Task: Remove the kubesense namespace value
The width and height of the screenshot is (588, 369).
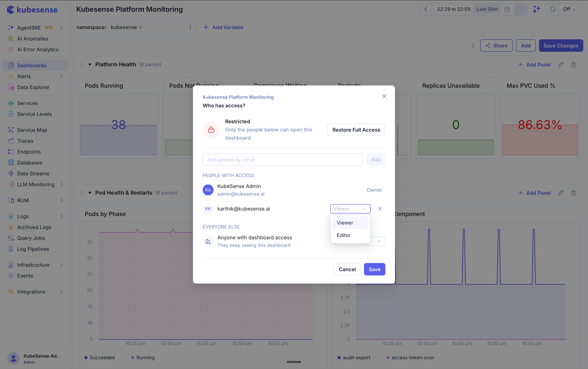Action: (x=141, y=27)
